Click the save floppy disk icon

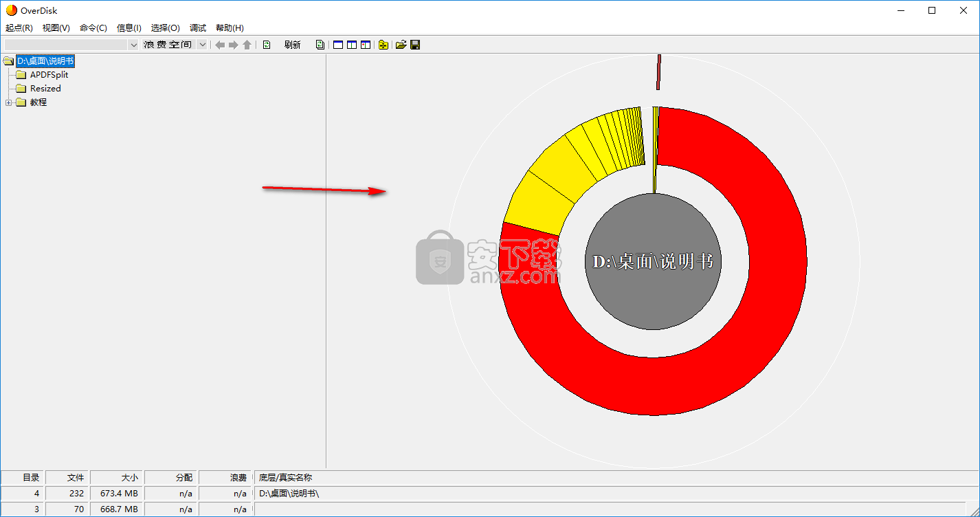click(x=415, y=45)
